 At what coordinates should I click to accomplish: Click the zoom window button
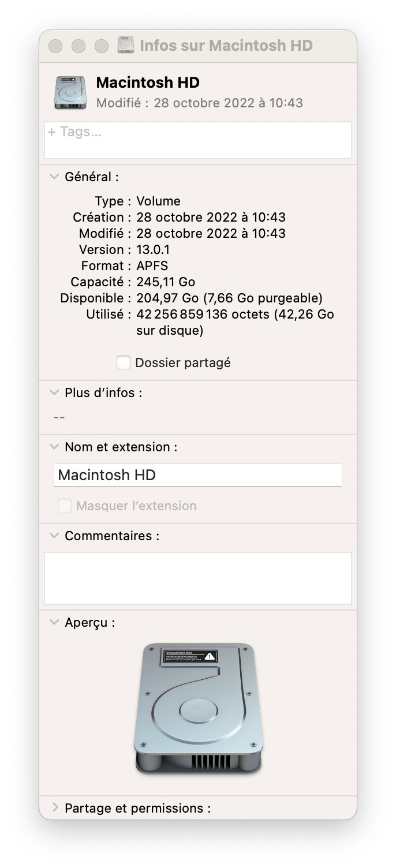pyautogui.click(x=102, y=46)
